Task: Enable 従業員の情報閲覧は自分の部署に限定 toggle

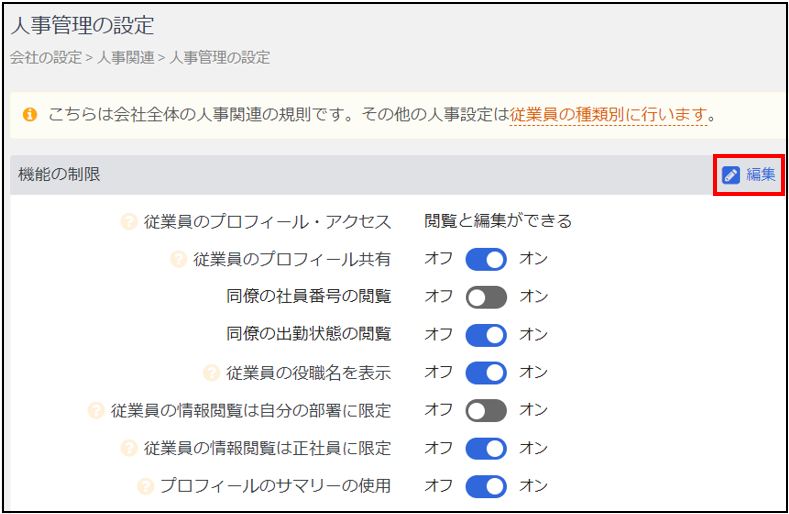Action: (x=486, y=411)
